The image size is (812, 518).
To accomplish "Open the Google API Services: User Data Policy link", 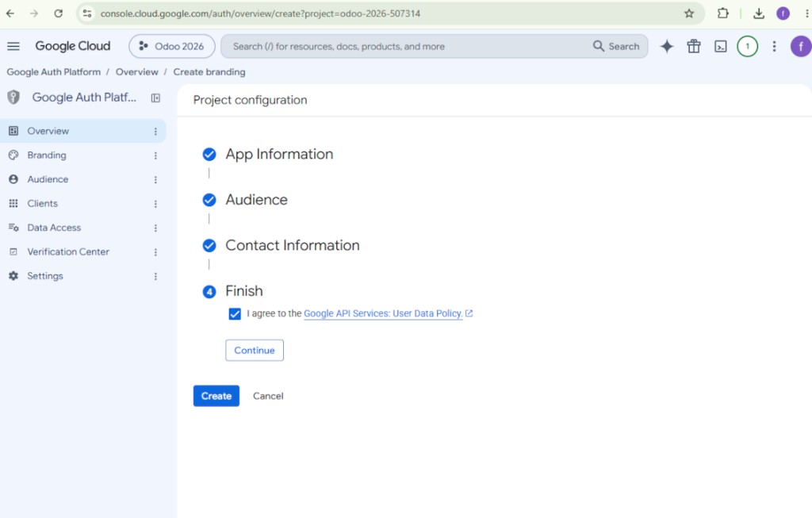I will click(383, 313).
